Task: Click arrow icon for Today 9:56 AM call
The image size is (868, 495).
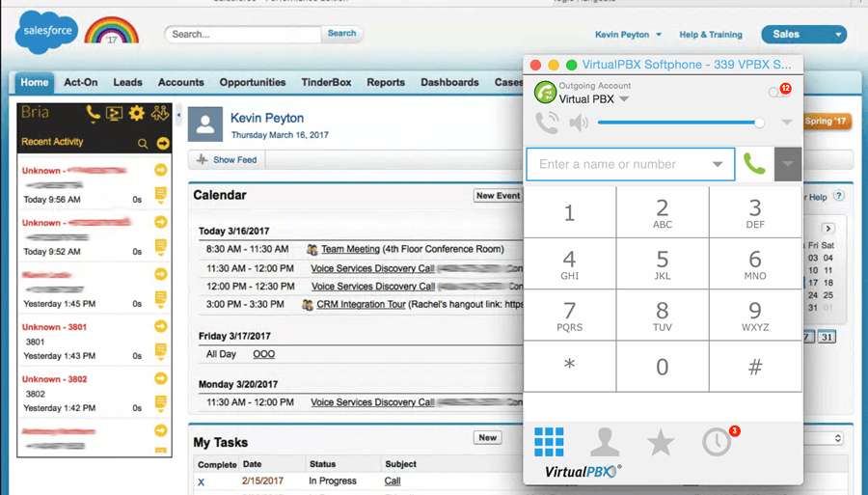Action: (160, 170)
